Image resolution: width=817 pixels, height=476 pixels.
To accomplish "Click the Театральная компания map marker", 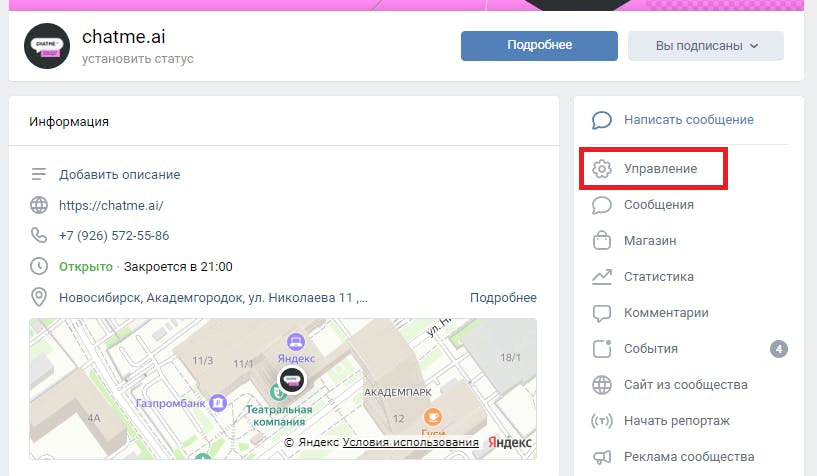I will pyautogui.click(x=276, y=392).
